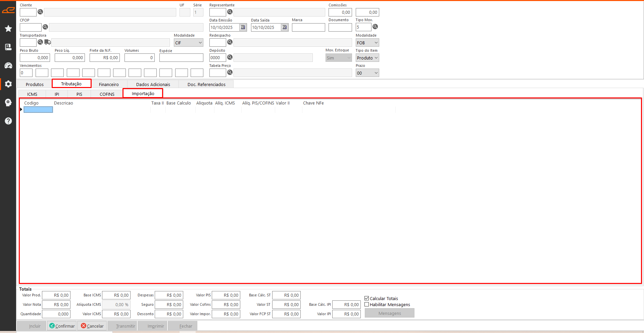Select the COFINS tax sub-tab
This screenshot has width=644, height=333.
107,94
